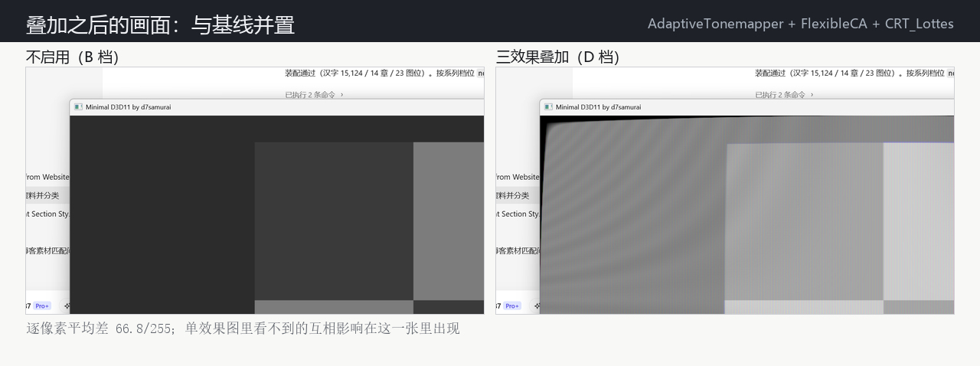
Task: Select the 't Section Sty' row in the left screenshot
Action: (47, 214)
